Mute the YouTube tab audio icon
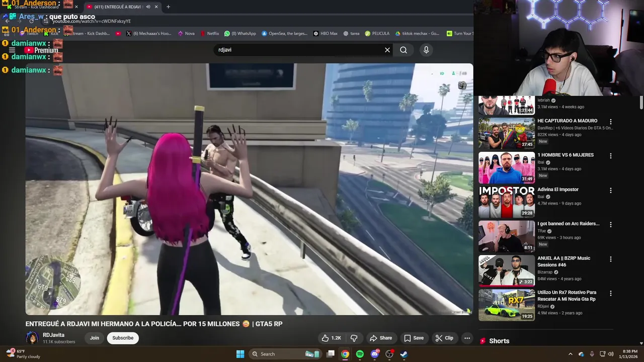Image resolution: width=644 pixels, height=362 pixels. 148,7
